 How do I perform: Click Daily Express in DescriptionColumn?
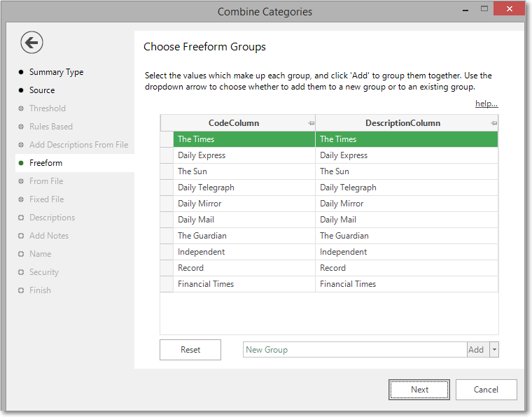pos(407,155)
